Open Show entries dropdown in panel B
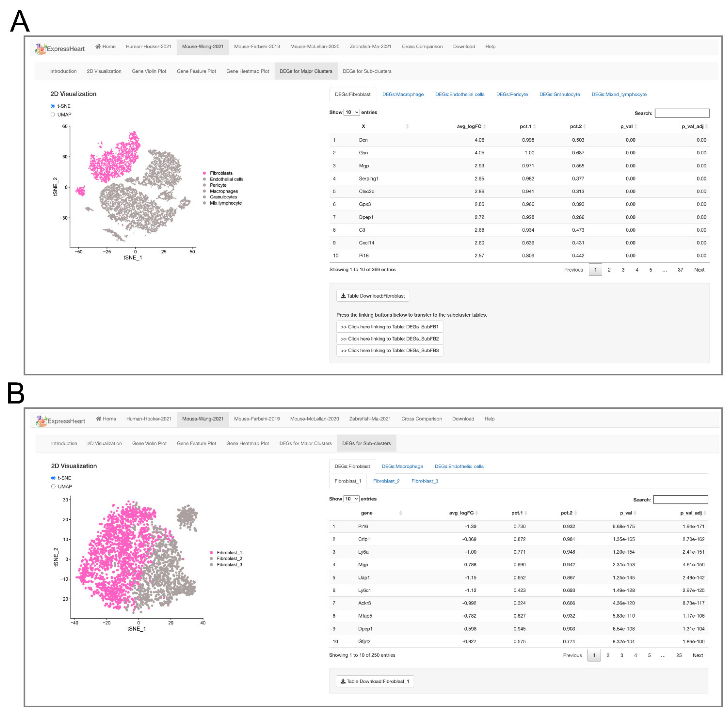Screen dimensions: 728x714 351,499
